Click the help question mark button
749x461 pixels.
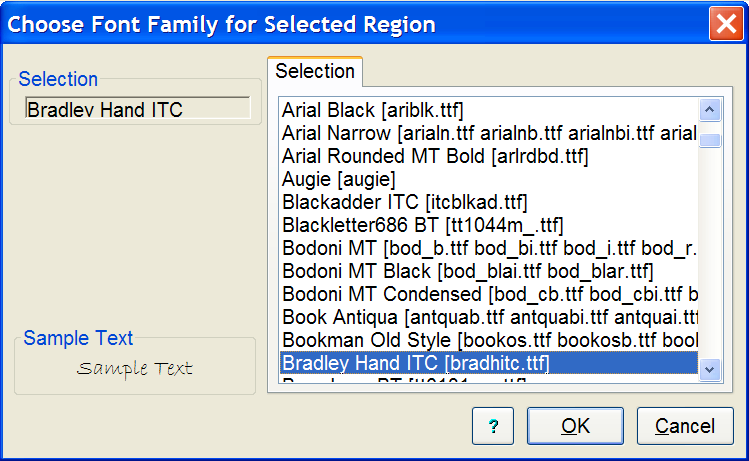click(493, 426)
